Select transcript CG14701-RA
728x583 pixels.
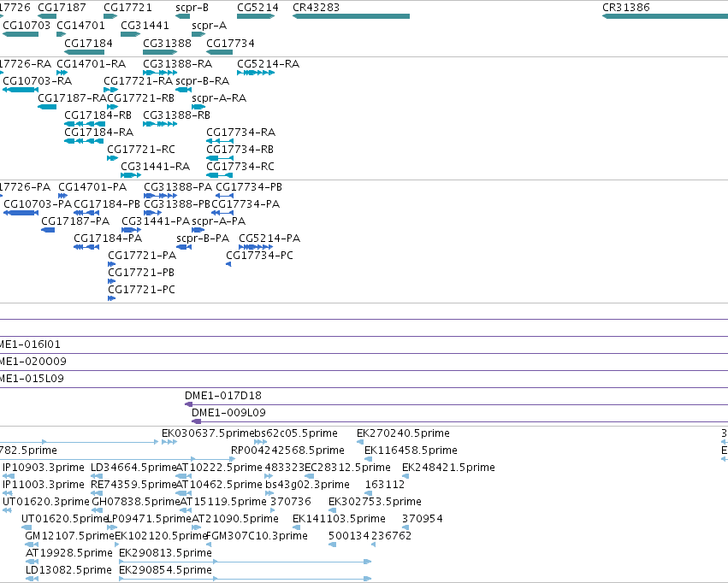pyautogui.click(x=62, y=73)
